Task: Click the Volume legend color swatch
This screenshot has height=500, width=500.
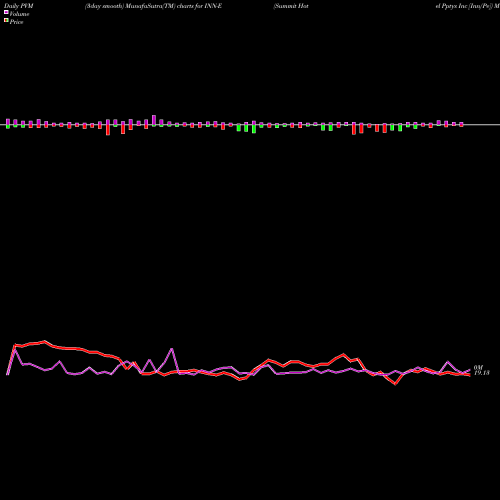Action: click(x=6, y=12)
